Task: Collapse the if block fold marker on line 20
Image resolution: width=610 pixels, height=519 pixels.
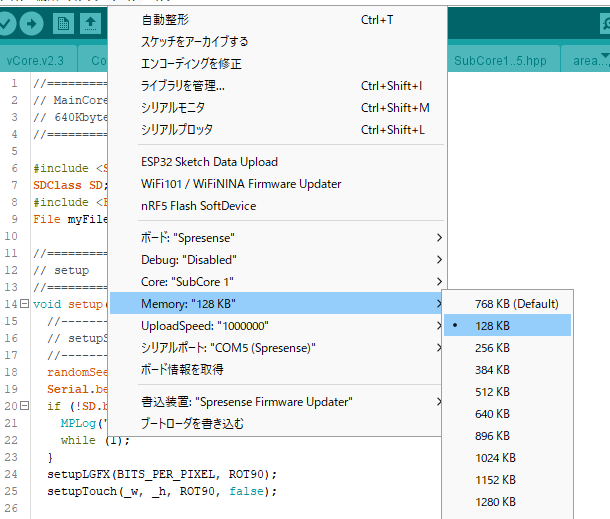Action: click(x=25, y=407)
